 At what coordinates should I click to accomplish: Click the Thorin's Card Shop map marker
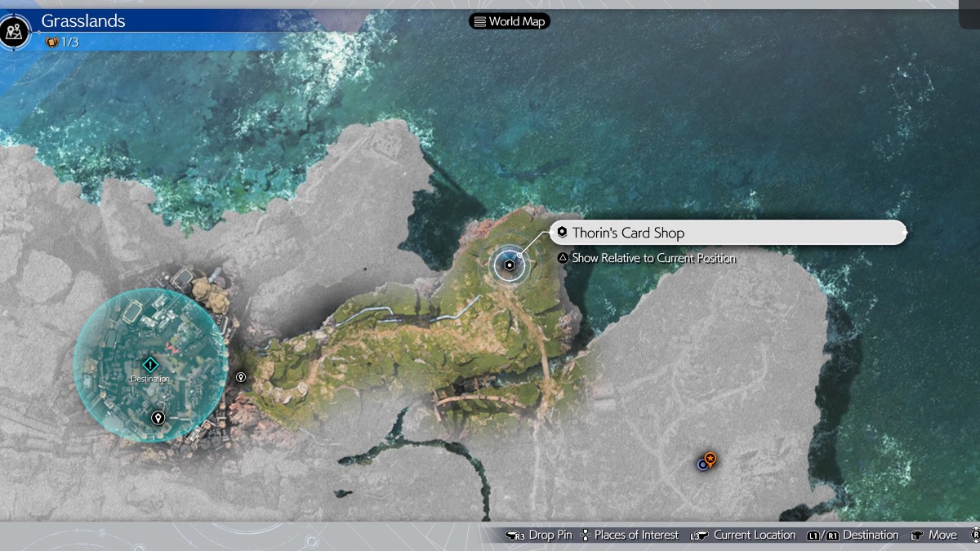pyautogui.click(x=510, y=265)
